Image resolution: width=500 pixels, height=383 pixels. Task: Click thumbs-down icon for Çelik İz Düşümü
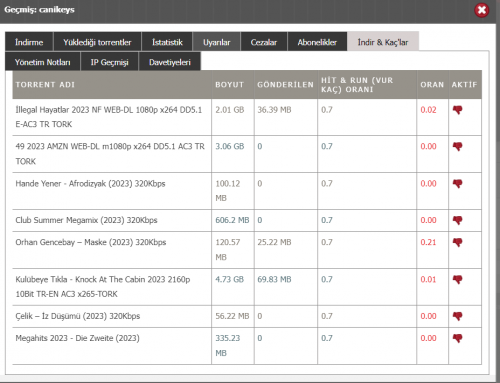pos(457,316)
